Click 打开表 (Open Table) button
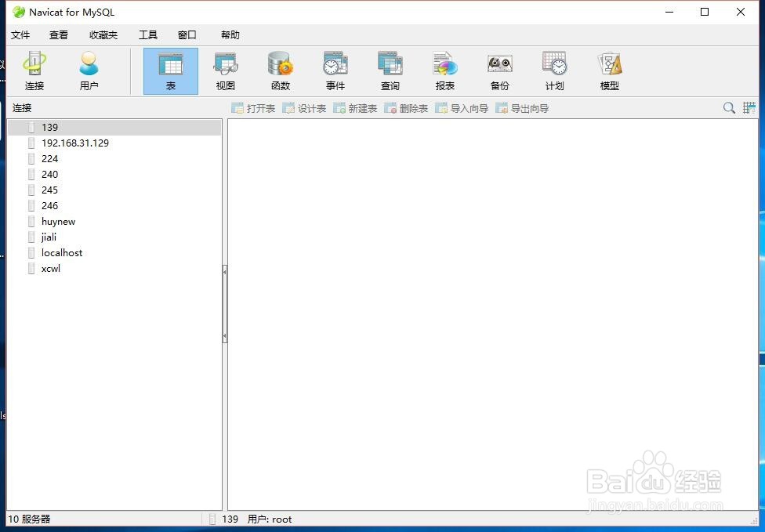The height and width of the screenshot is (532, 765). pos(254,108)
